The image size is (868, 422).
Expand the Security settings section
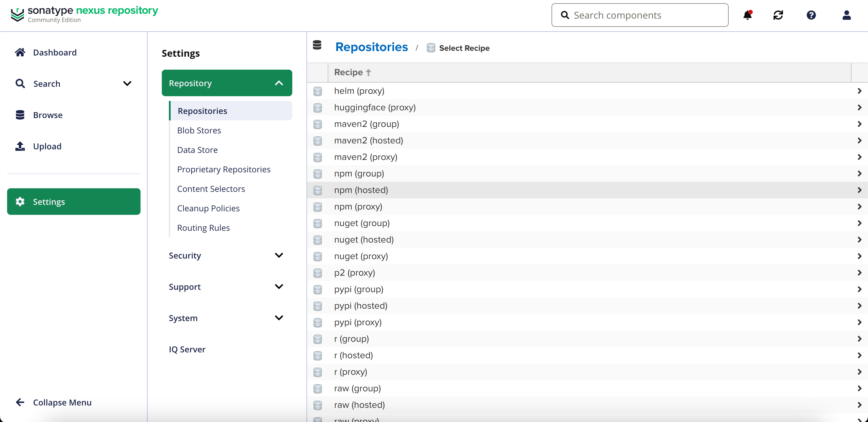(x=279, y=255)
